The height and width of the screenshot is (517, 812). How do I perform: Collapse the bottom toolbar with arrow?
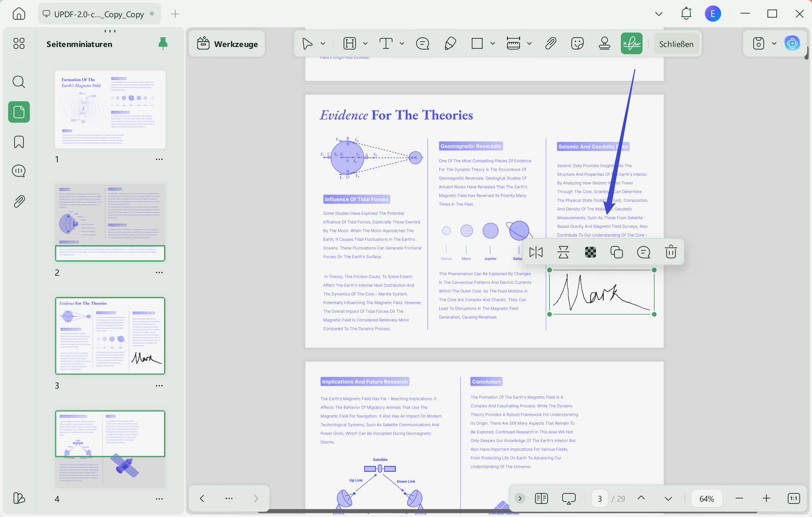tap(520, 498)
